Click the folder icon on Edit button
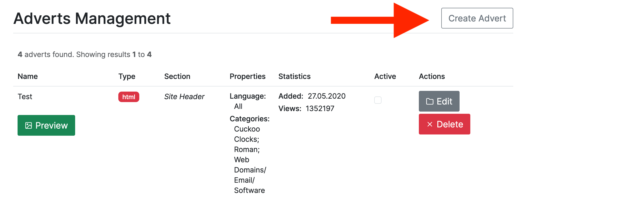 click(430, 101)
